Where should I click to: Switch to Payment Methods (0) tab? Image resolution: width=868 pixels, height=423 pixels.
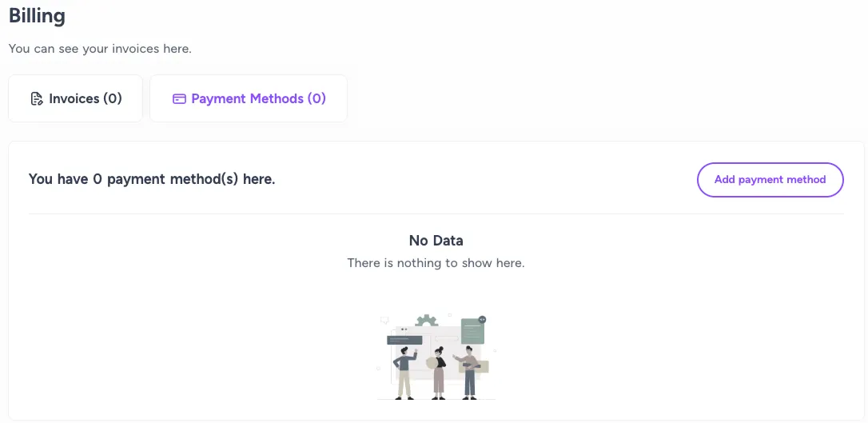[x=249, y=98]
